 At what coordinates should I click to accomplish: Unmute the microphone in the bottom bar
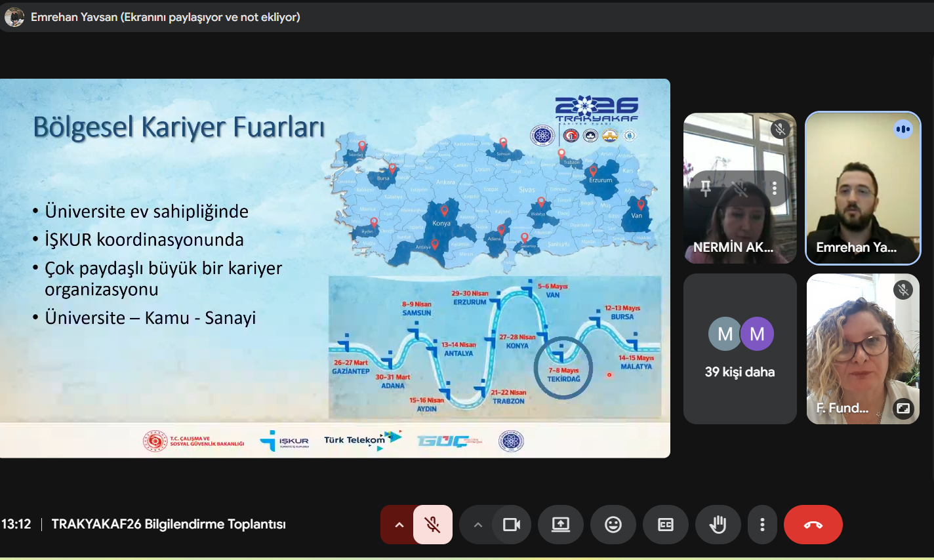[x=432, y=525]
